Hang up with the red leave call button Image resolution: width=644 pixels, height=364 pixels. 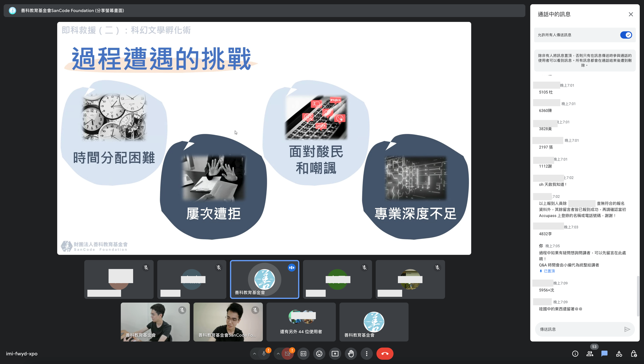click(385, 354)
